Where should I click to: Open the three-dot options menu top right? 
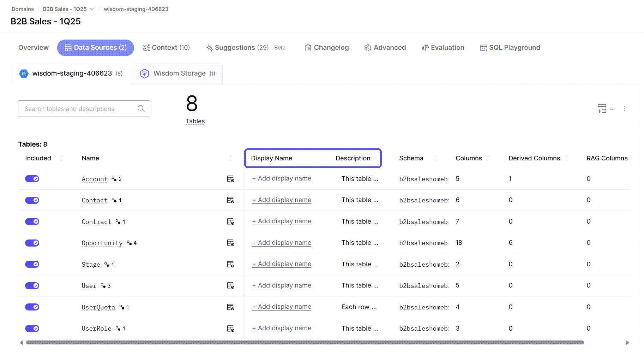625,109
